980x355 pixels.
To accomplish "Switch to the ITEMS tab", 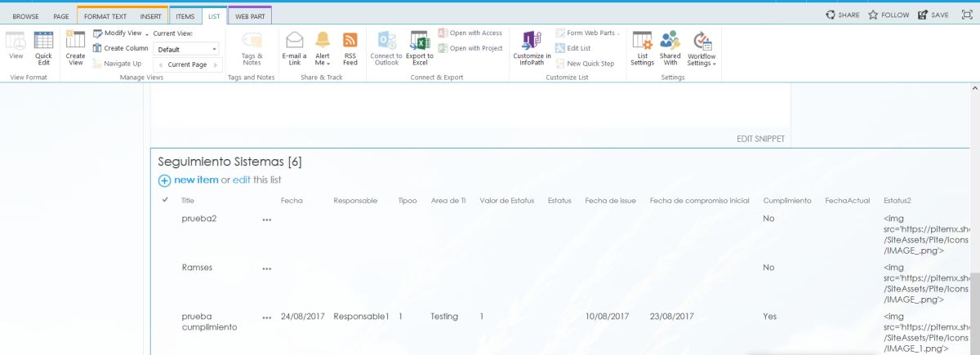I will (185, 16).
